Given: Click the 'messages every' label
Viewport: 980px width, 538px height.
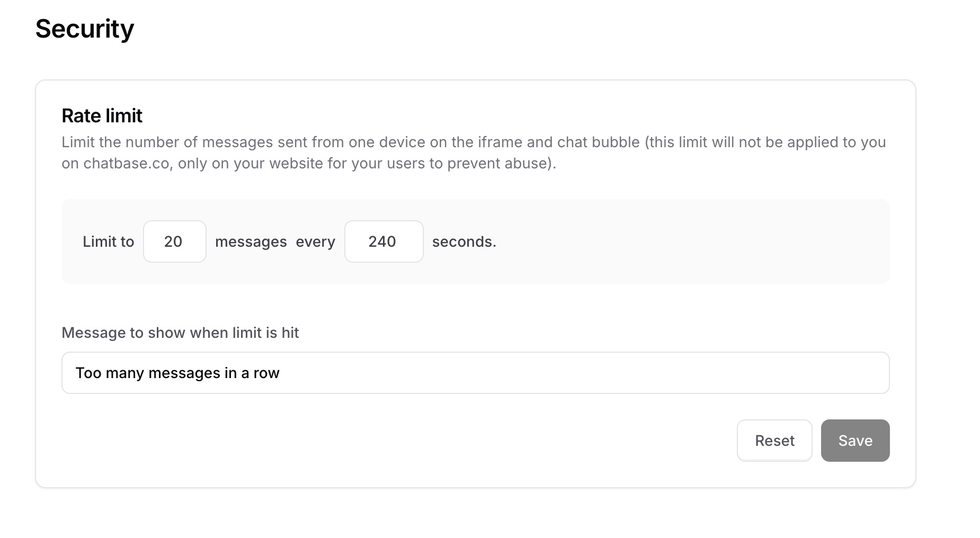Looking at the screenshot, I should [275, 241].
